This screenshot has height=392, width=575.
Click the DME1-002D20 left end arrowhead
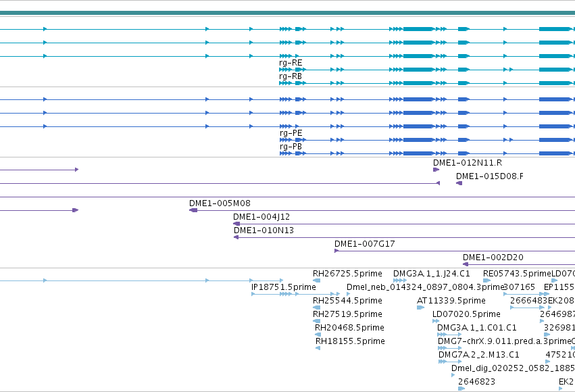pos(466,265)
